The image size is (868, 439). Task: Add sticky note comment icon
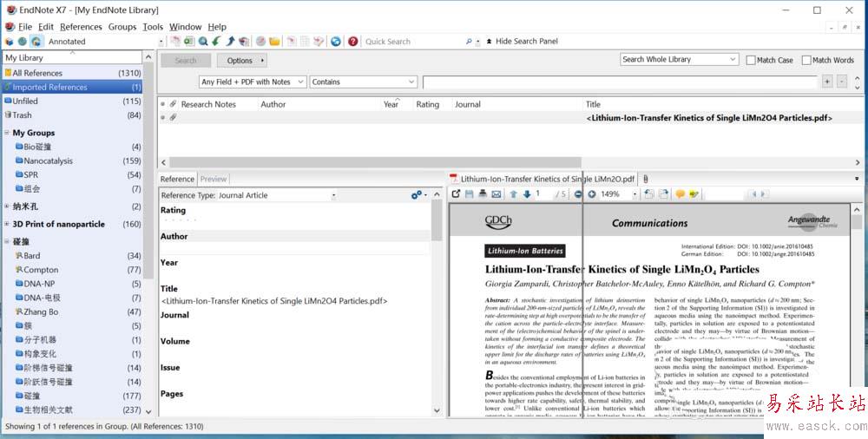coord(681,194)
